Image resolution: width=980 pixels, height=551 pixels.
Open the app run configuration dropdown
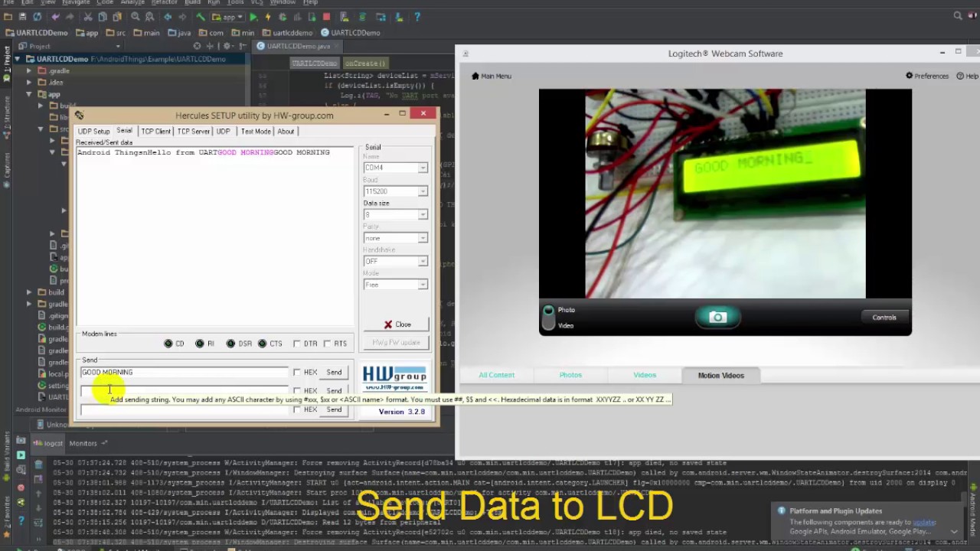click(227, 17)
